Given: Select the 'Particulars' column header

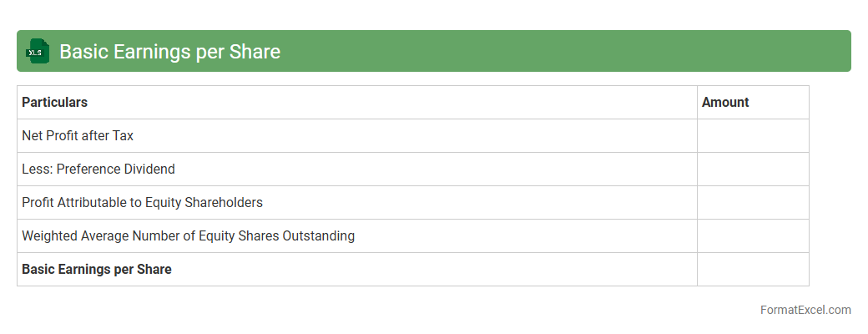Looking at the screenshot, I should click(54, 103).
